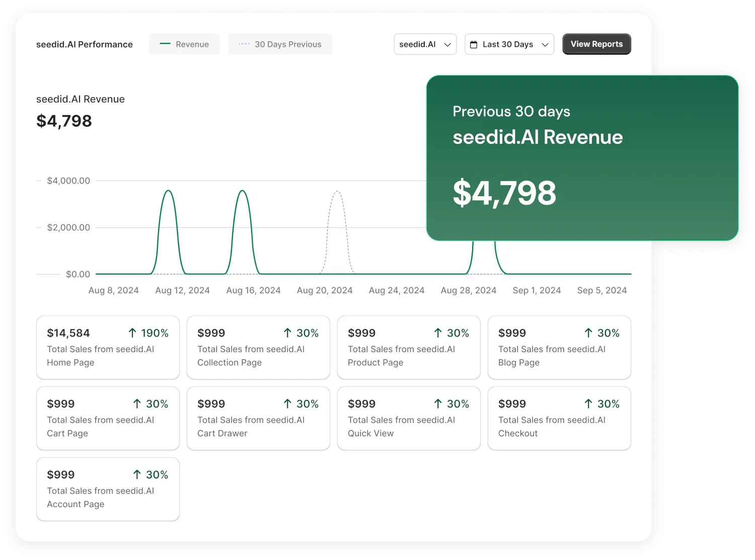Click the up arrow on the Collection Page card
This screenshot has width=755, height=560.
[x=286, y=333]
